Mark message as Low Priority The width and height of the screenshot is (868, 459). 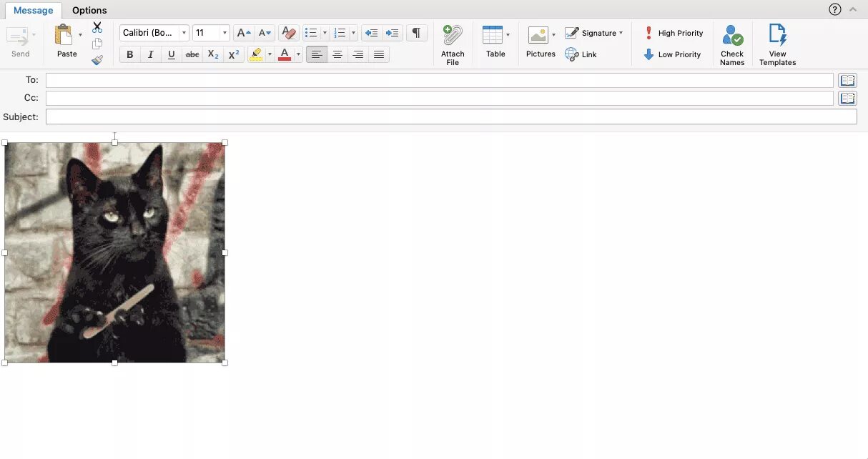pos(672,54)
